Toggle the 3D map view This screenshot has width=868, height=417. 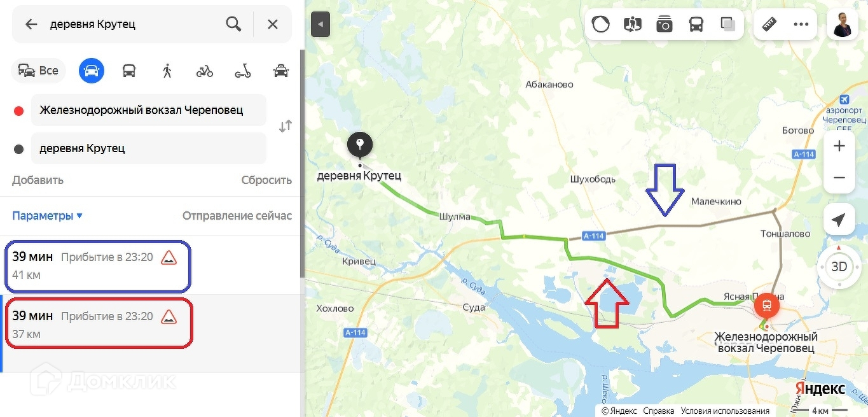(839, 267)
